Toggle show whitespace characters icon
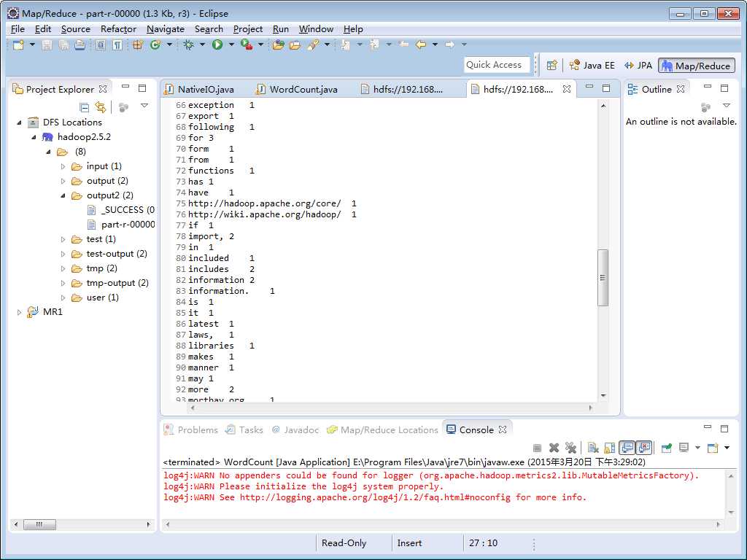Image resolution: width=747 pixels, height=560 pixels. (x=117, y=44)
